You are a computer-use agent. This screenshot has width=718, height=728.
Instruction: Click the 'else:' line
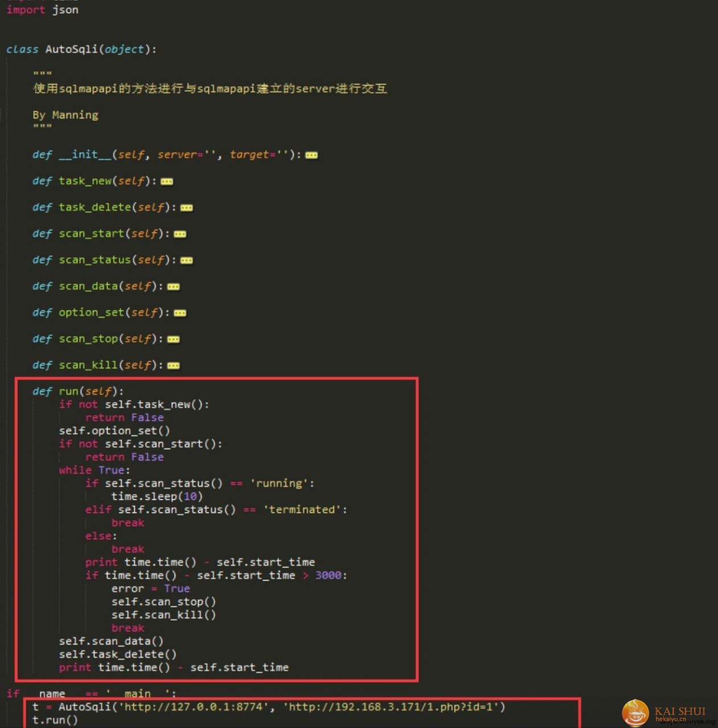point(101,536)
